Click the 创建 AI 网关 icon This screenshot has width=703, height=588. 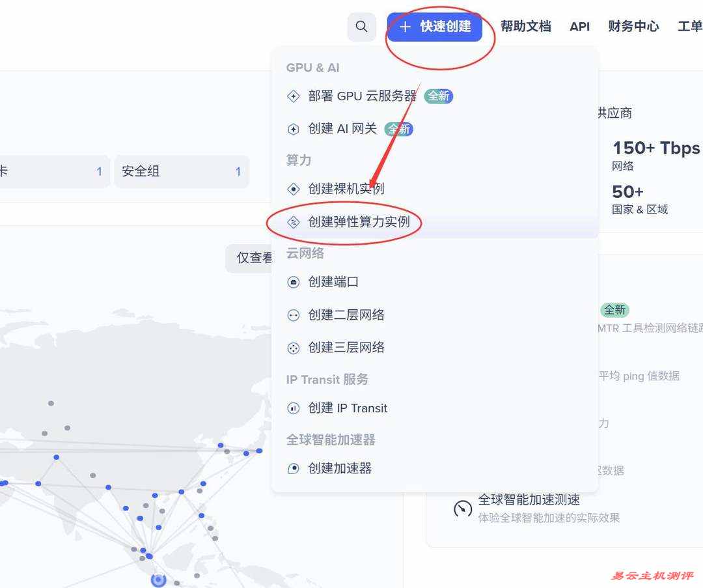pyautogui.click(x=294, y=129)
